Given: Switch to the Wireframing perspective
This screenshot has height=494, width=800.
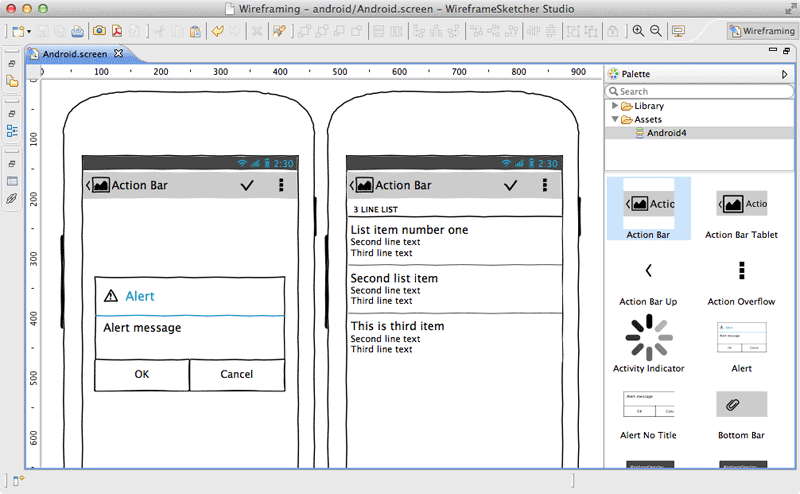Looking at the screenshot, I should 762,31.
